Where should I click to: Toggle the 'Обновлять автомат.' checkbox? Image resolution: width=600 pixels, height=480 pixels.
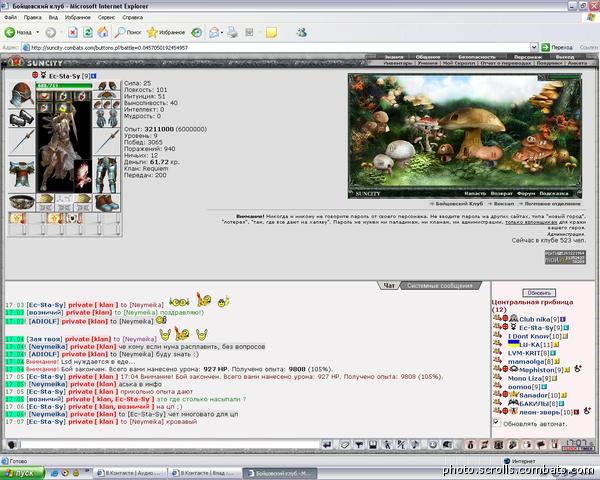click(x=497, y=423)
